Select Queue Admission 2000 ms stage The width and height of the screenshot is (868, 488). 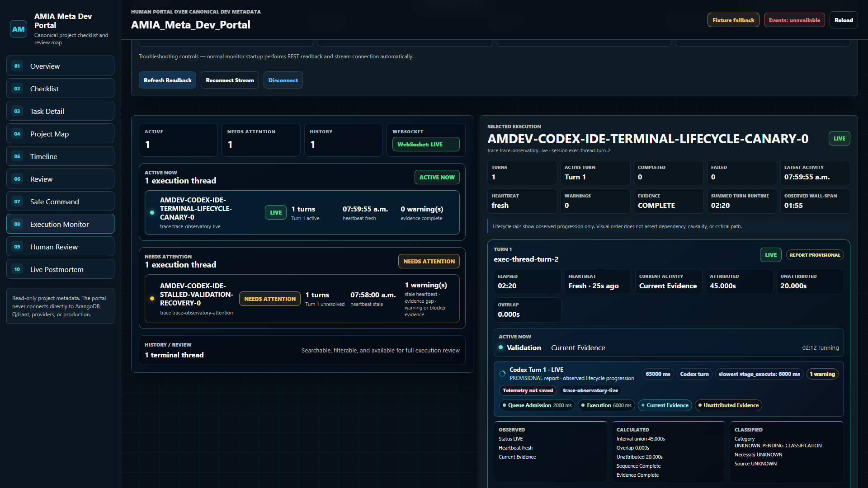pos(537,406)
